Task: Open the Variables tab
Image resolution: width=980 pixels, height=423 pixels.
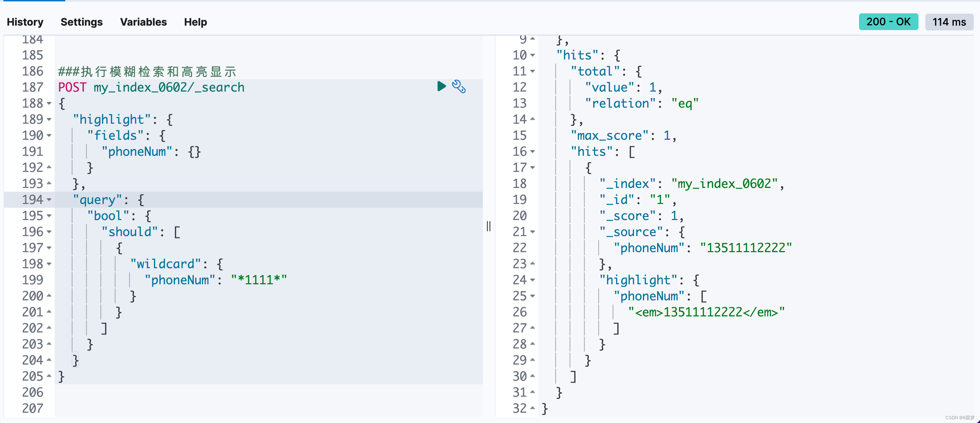Action: tap(144, 22)
